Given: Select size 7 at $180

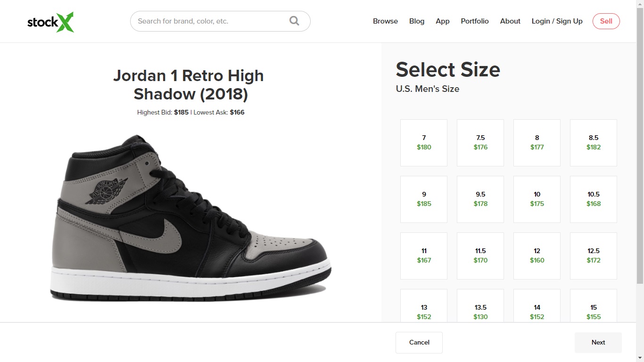Looking at the screenshot, I should (x=424, y=143).
